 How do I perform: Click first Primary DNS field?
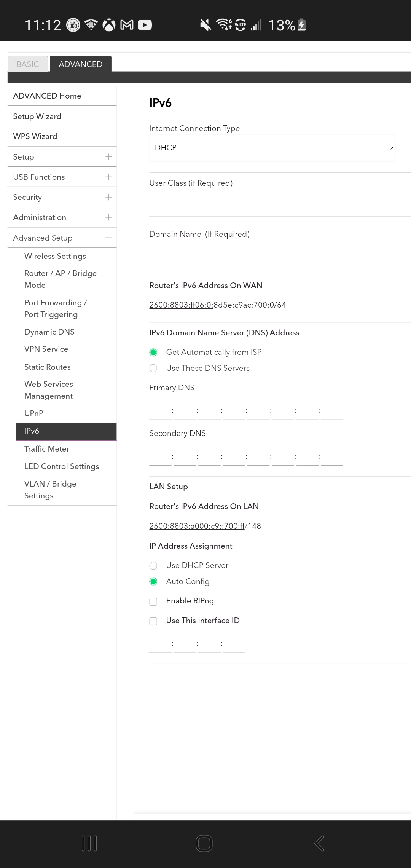[x=160, y=411]
